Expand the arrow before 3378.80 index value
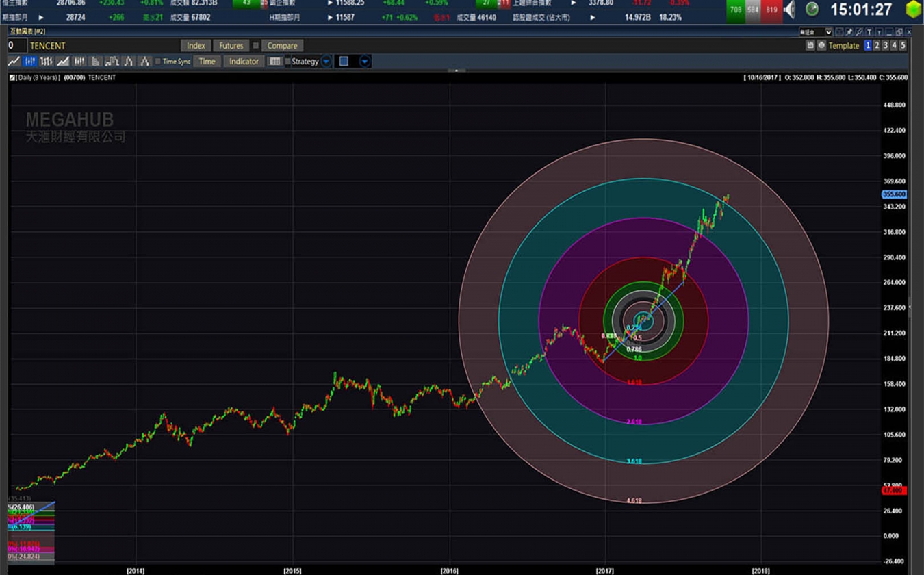 [x=574, y=3]
